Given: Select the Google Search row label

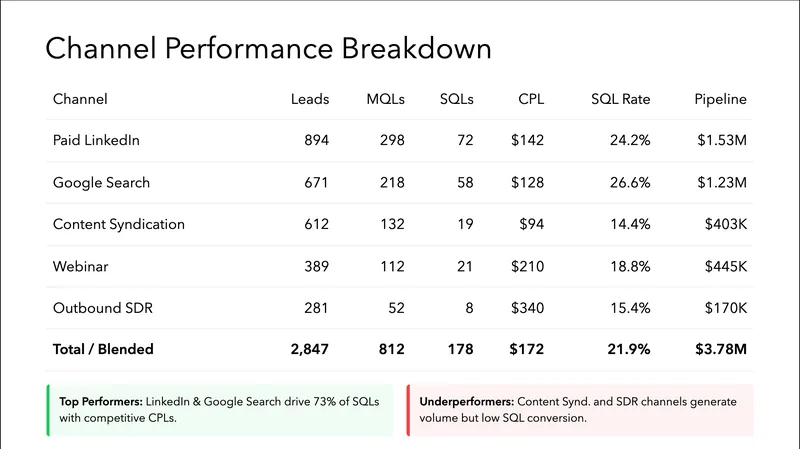Looking at the screenshot, I should 101,183.
